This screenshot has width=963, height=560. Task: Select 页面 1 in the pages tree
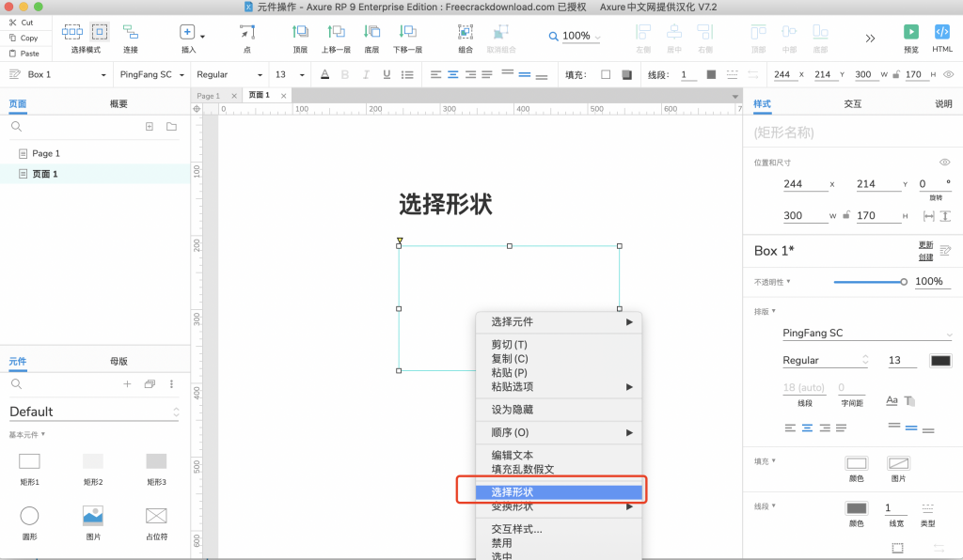tap(45, 174)
